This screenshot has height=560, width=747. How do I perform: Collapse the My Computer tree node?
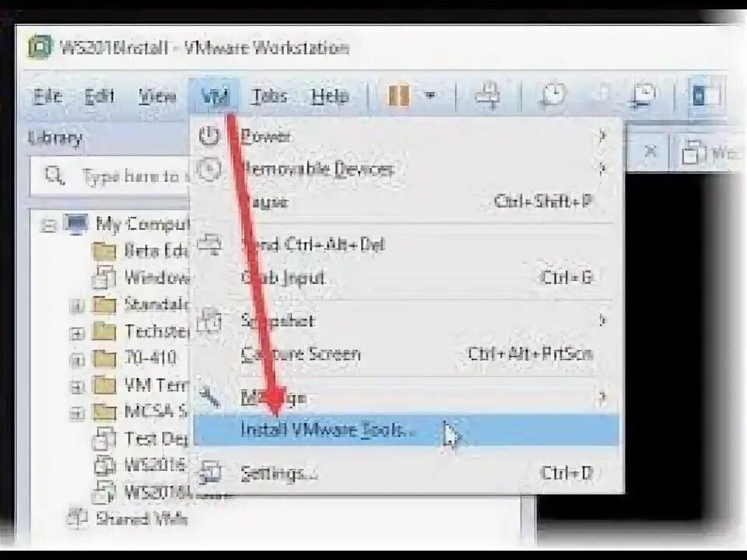(47, 225)
